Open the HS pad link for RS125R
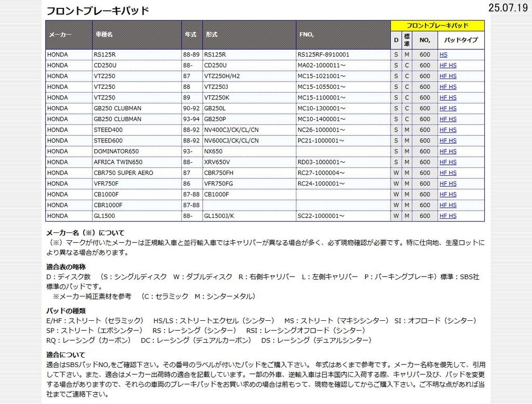The height and width of the screenshot is (404, 532). [443, 55]
